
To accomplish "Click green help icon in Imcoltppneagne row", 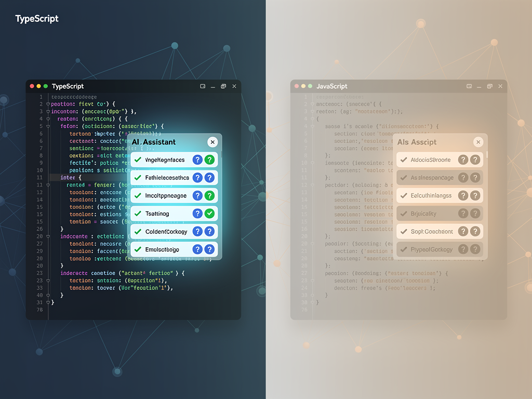I will click(210, 195).
